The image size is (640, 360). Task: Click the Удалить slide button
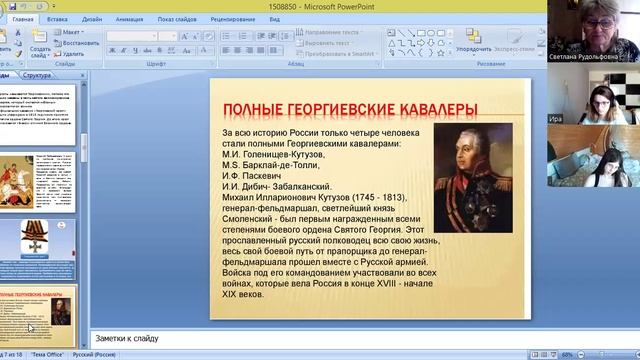69,53
